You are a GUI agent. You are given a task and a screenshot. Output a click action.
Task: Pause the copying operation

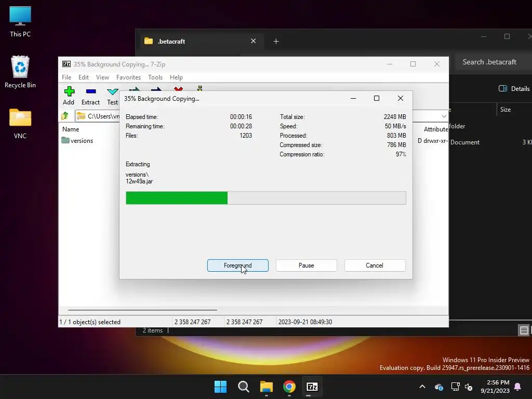(x=307, y=265)
